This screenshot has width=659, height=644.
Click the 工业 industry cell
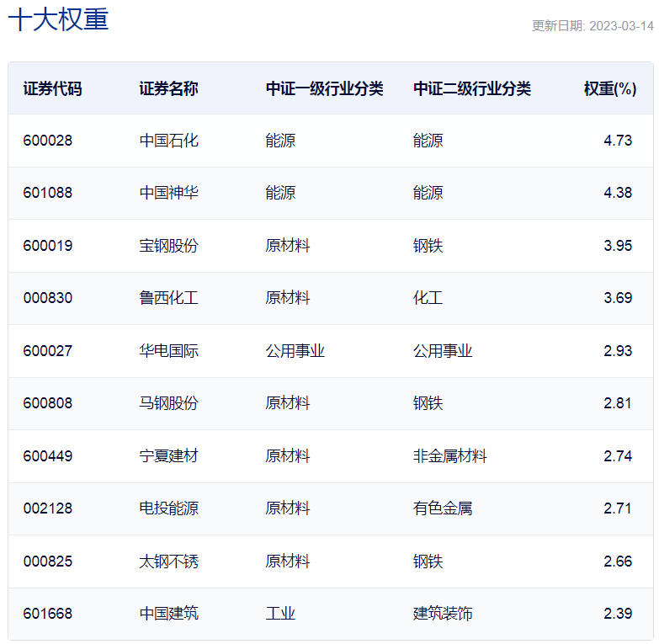[280, 614]
